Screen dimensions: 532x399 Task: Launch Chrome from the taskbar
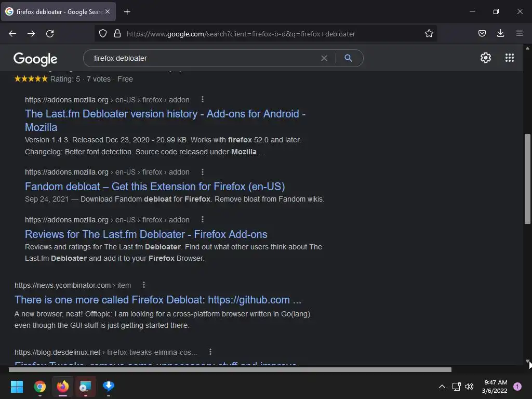coord(40,387)
